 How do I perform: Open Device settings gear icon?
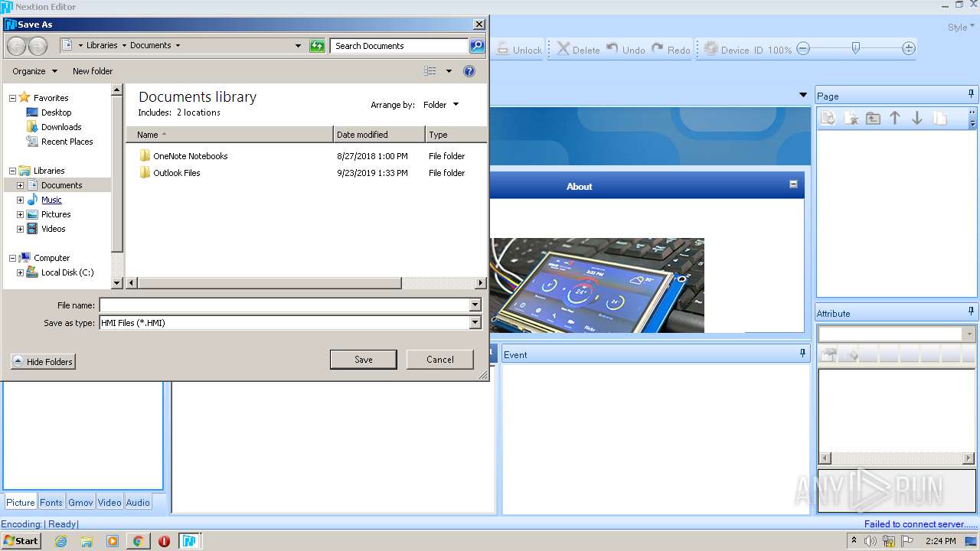pyautogui.click(x=710, y=49)
